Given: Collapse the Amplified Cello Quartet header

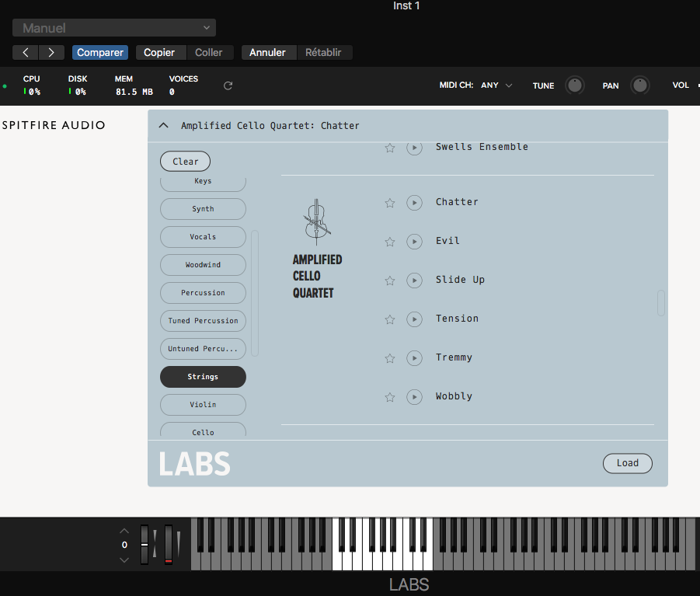Looking at the screenshot, I should tap(163, 125).
